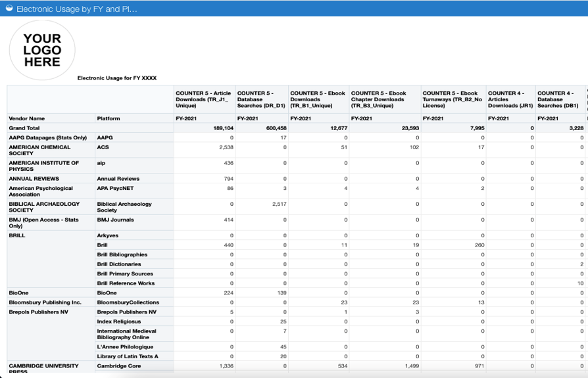Image resolution: width=588 pixels, height=378 pixels.
Task: Click the 'BRILL' vendor name
Action: 17,235
